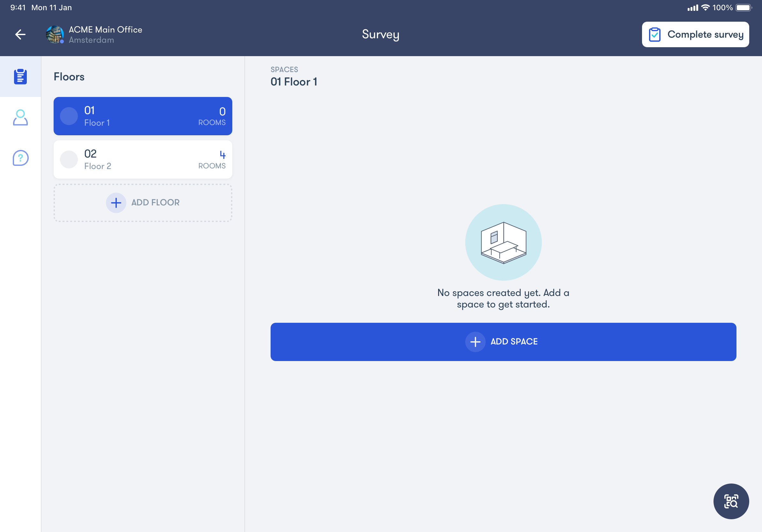The image size is (762, 532).
Task: Click the ACME Main Office building thumbnail
Action: pyautogui.click(x=55, y=34)
